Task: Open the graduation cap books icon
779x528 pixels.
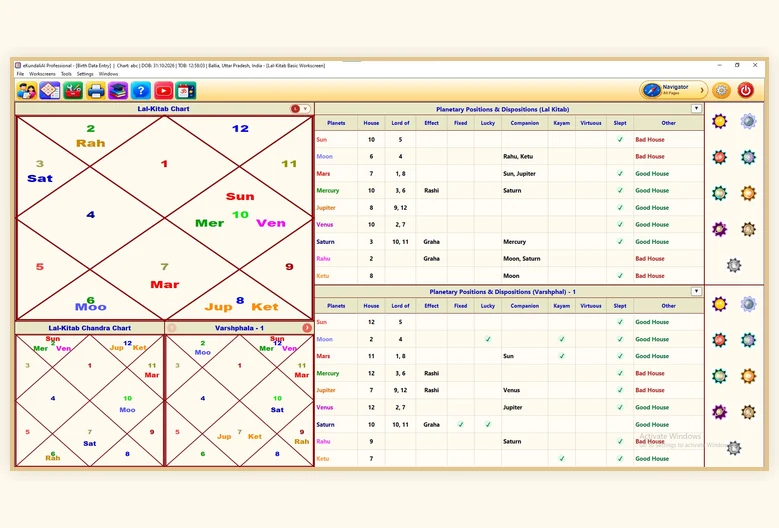Action: click(x=118, y=90)
